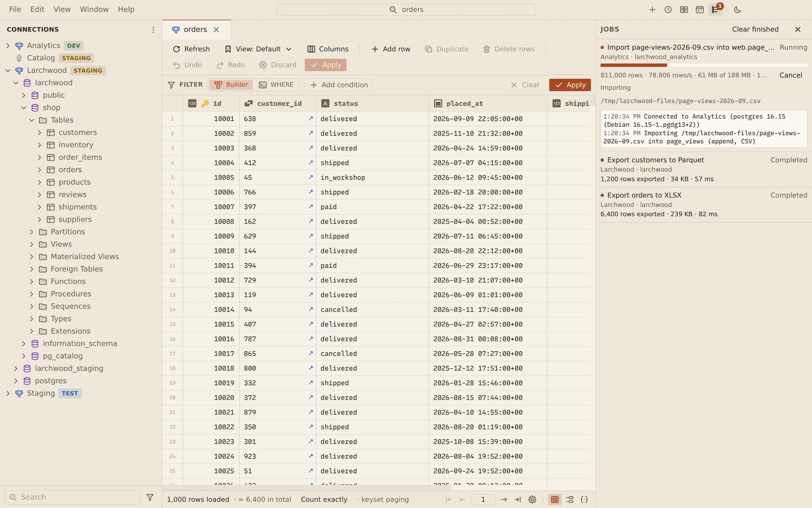This screenshot has height=508, width=812.
Task: Toggle the jobs panel icon with badge
Action: pyautogui.click(x=715, y=10)
